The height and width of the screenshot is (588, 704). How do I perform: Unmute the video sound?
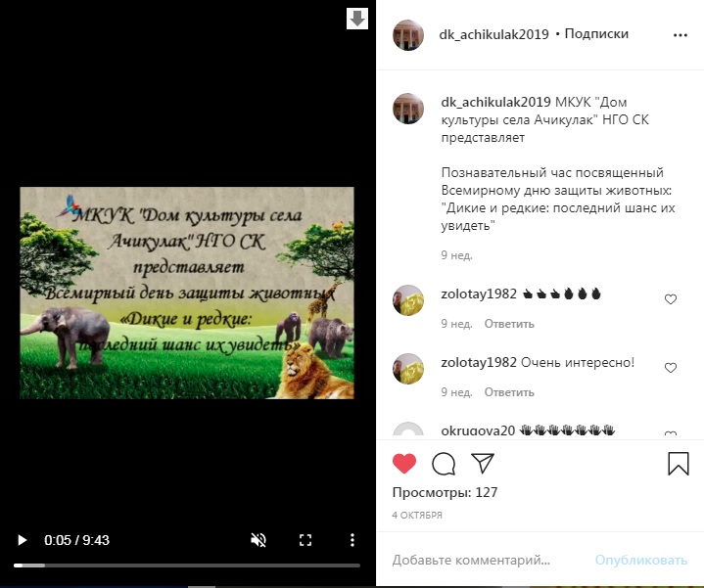pyautogui.click(x=258, y=540)
